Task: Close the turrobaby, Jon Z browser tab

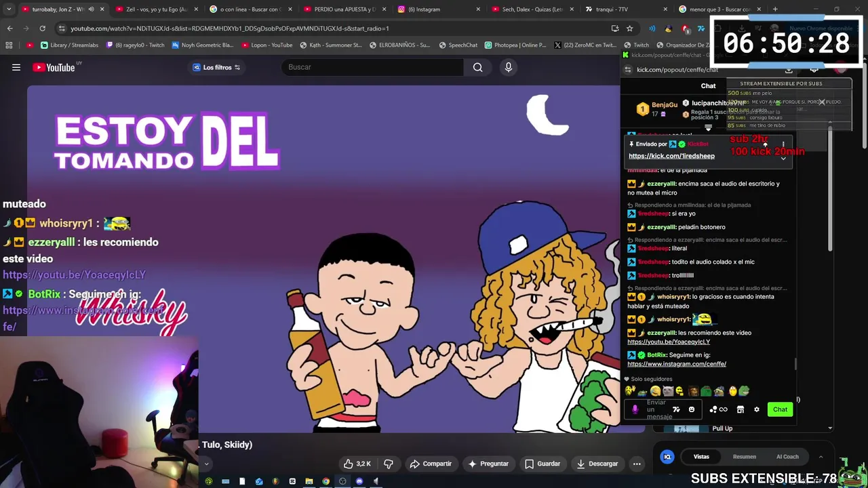Action: (x=102, y=9)
